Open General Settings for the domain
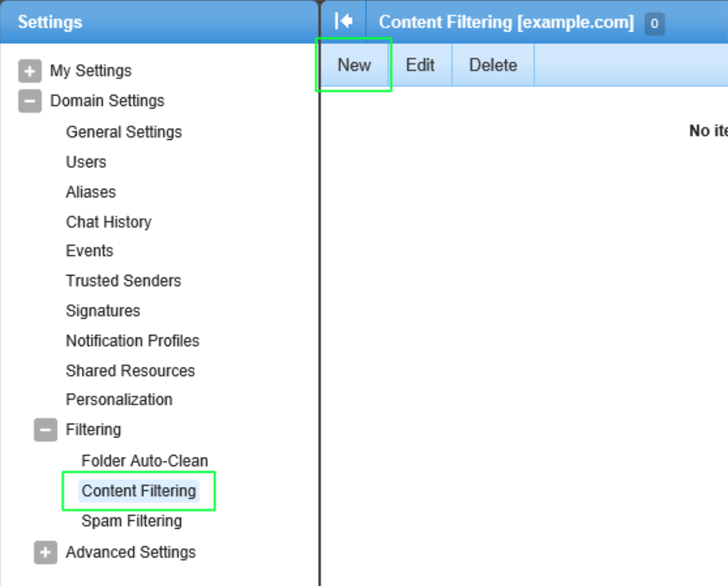The height and width of the screenshot is (586, 728). pyautogui.click(x=124, y=132)
